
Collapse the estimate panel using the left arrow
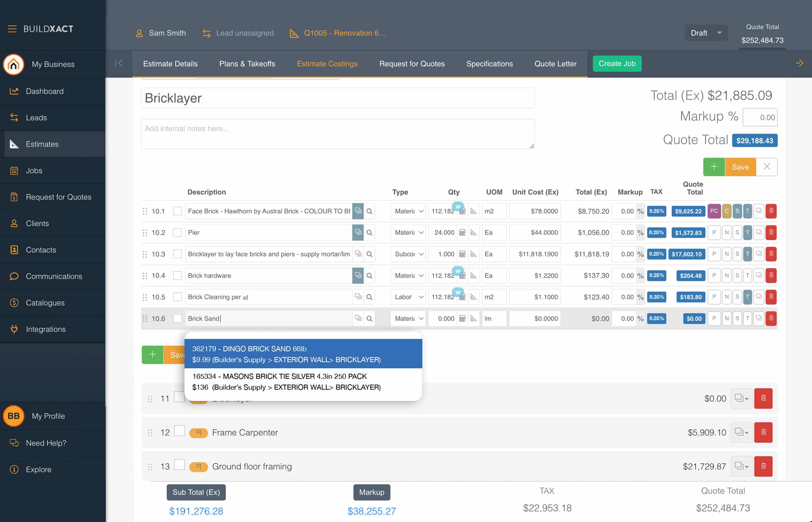pyautogui.click(x=120, y=63)
